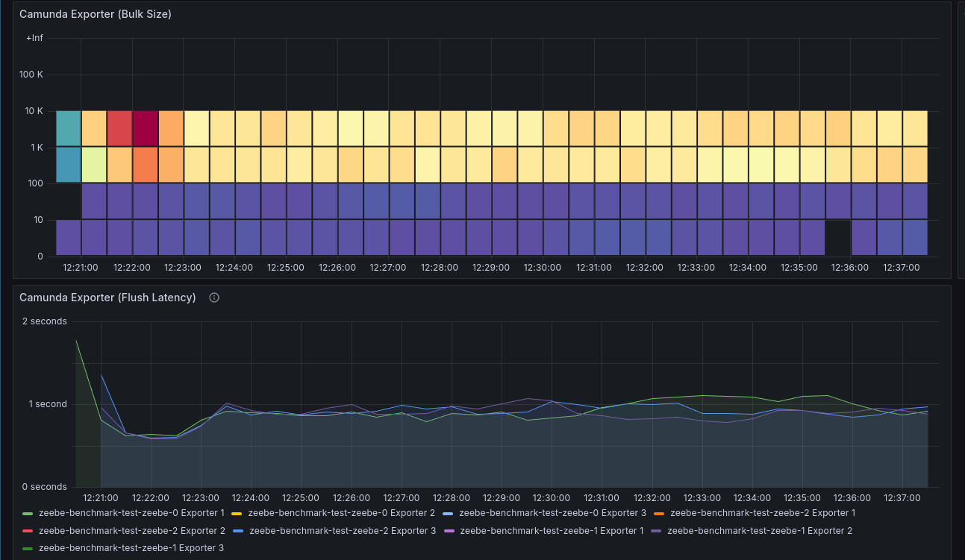This screenshot has width=965, height=560.
Task: Click the orange swatch for zeebe-2 Exporter 1
Action: (x=660, y=513)
